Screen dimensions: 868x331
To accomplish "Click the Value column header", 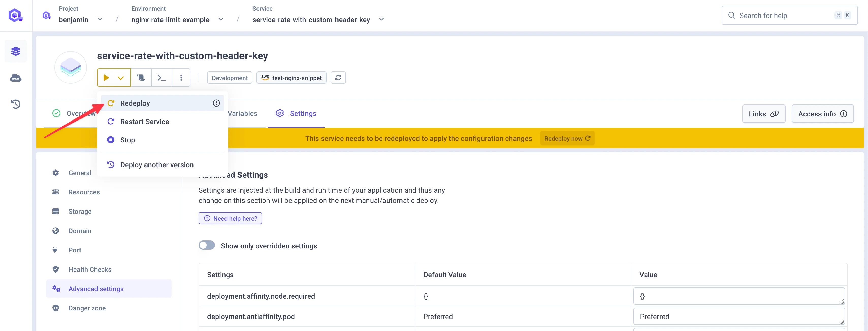I will [648, 275].
